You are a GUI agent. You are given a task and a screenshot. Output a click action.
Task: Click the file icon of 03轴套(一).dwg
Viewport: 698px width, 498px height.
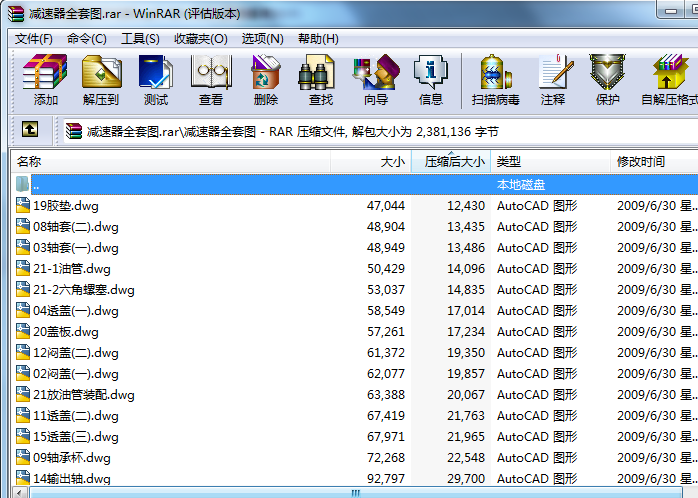pyautogui.click(x=23, y=247)
